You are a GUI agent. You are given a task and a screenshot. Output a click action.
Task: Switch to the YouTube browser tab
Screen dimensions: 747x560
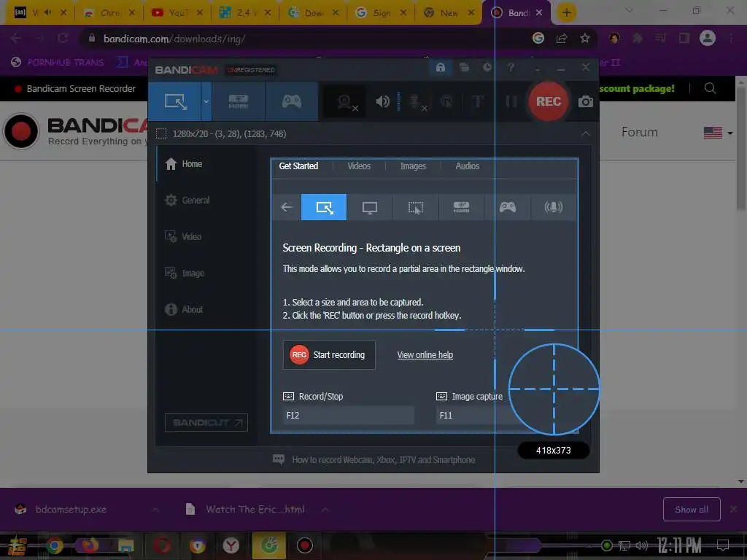pos(177,13)
